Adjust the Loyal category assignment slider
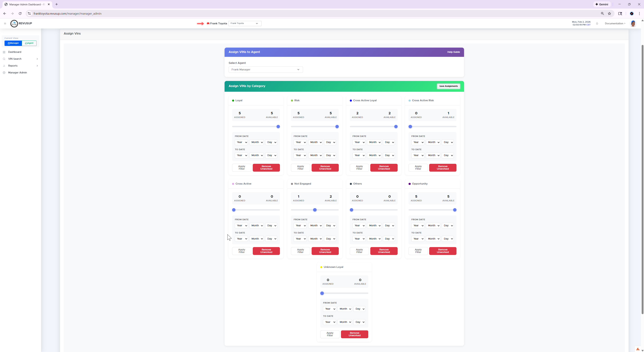The height and width of the screenshot is (352, 644). [278, 127]
